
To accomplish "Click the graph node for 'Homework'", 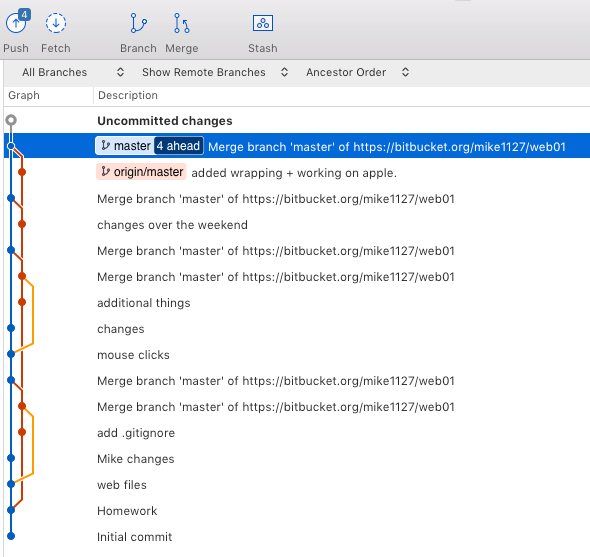I will click(11, 510).
